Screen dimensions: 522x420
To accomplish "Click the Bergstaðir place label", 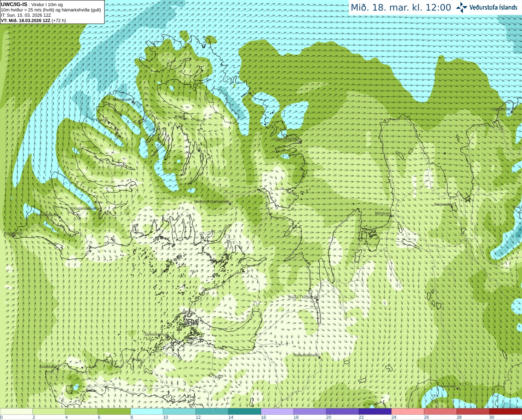I will click(x=443, y=205).
